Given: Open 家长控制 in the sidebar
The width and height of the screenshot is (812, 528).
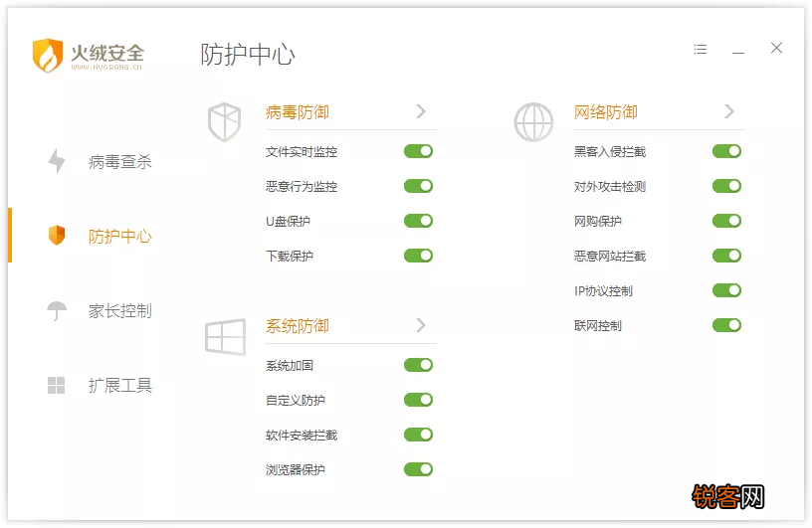Looking at the screenshot, I should pyautogui.click(x=120, y=310).
